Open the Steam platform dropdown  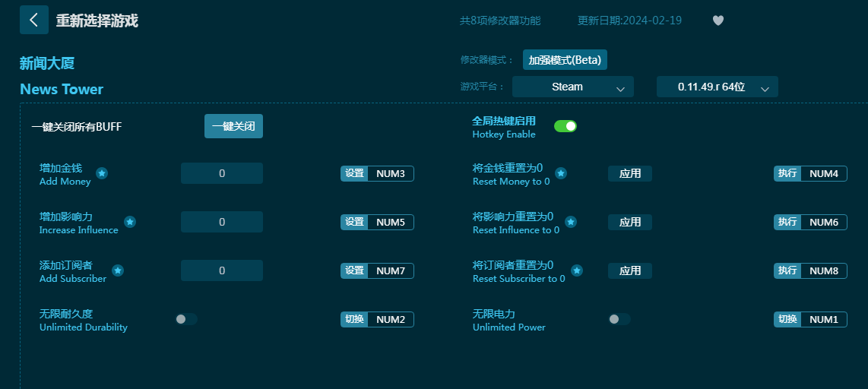572,87
